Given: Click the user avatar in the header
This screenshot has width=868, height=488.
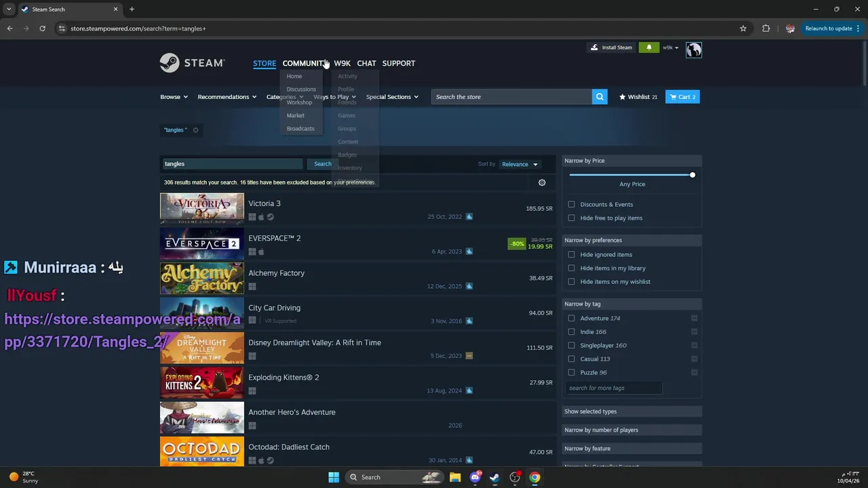Looking at the screenshot, I should 694,49.
